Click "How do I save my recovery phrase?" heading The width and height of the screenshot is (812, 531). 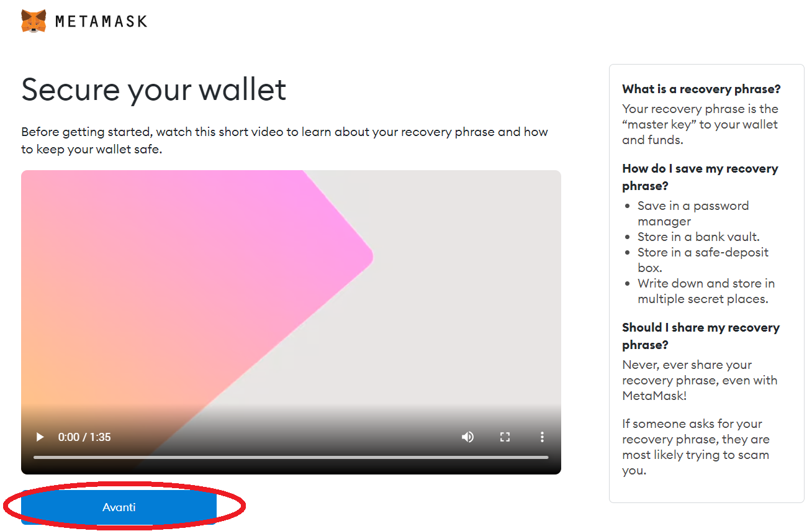pos(700,177)
